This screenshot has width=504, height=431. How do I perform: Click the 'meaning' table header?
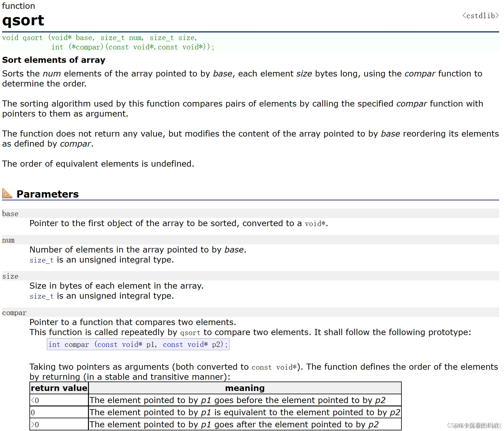pos(245,388)
